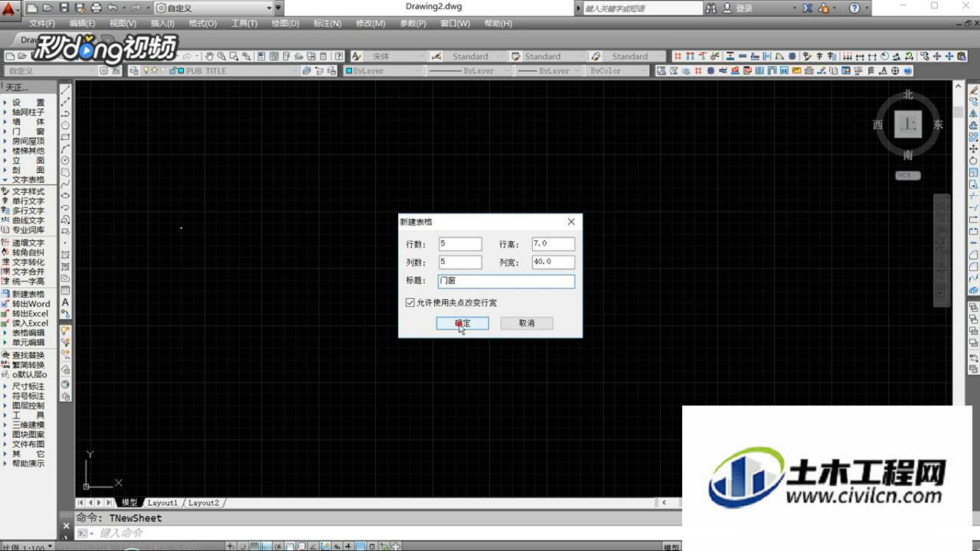Viewport: 980px width, 551px height.
Task: Expand the 轴网柱子 menu group
Action: (x=28, y=112)
